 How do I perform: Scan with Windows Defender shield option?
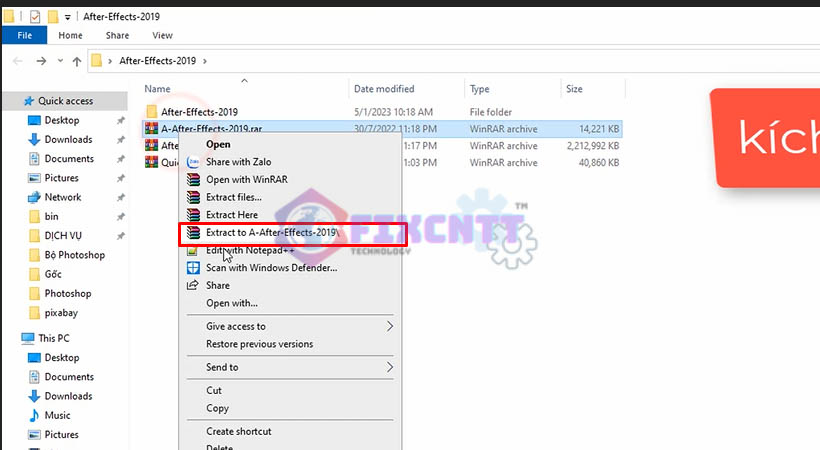[271, 268]
